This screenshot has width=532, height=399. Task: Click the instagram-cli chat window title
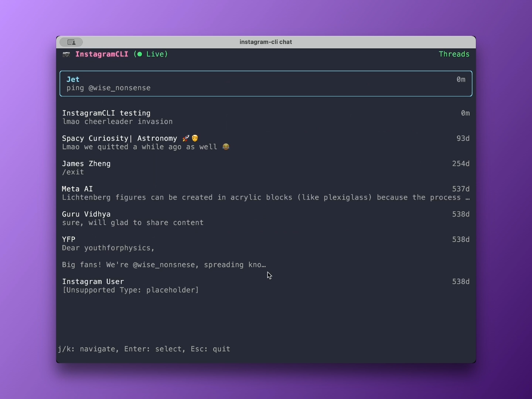click(266, 42)
